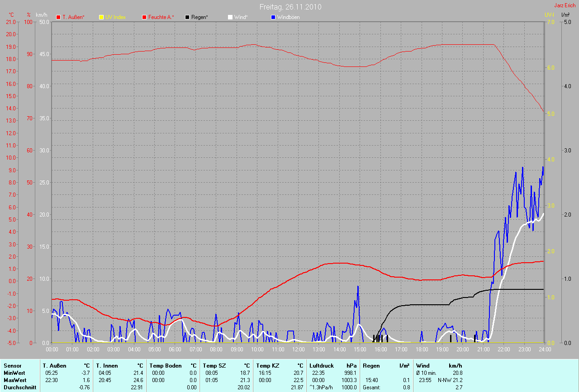Click the red T. Außen legend swatch
The width and height of the screenshot is (579, 392).
[58, 17]
